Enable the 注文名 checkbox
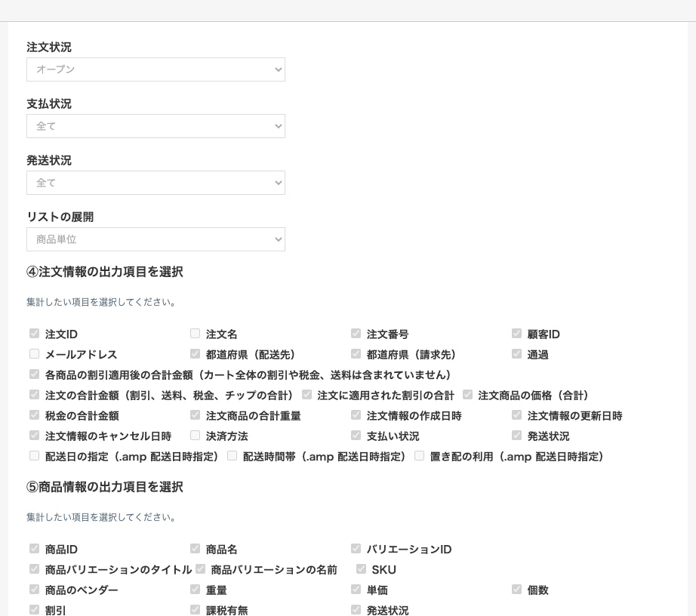Screen dimensions: 696x616 pos(195,334)
